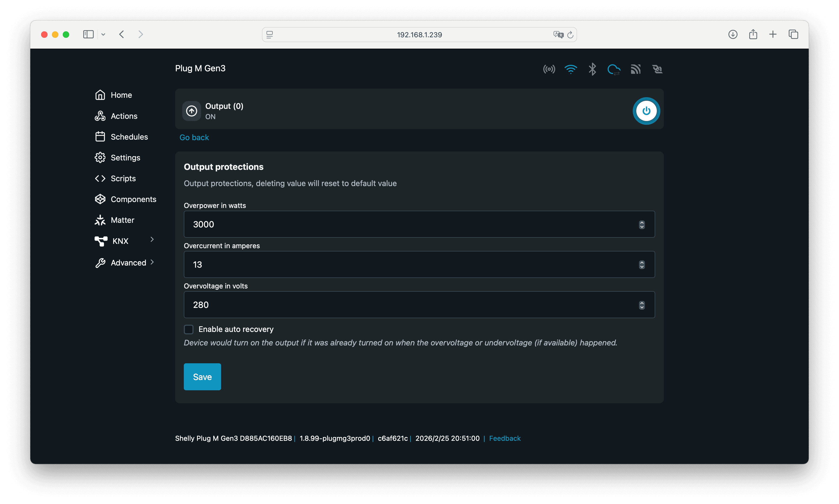Click the overpower watts stepper arrows
Viewport: 839px width, 504px height.
tap(642, 224)
